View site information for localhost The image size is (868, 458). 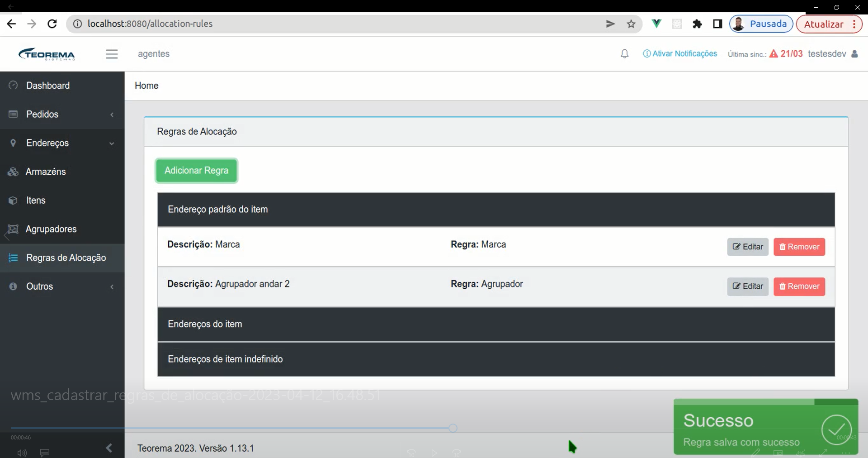tap(78, 24)
